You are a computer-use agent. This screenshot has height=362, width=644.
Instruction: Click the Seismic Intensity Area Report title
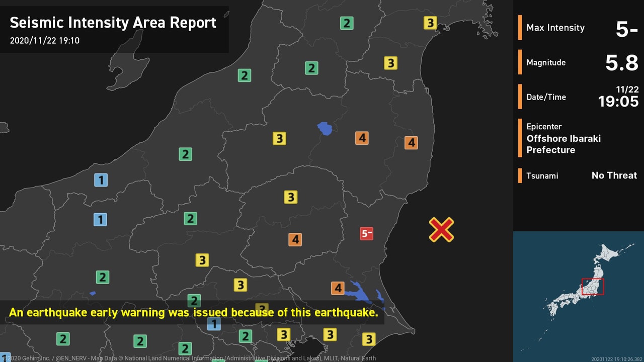(x=113, y=23)
